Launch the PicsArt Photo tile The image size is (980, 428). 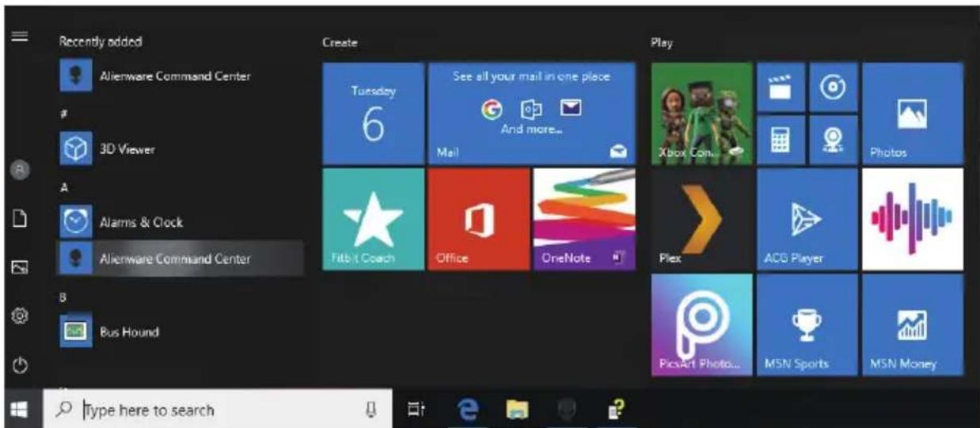[x=702, y=325]
